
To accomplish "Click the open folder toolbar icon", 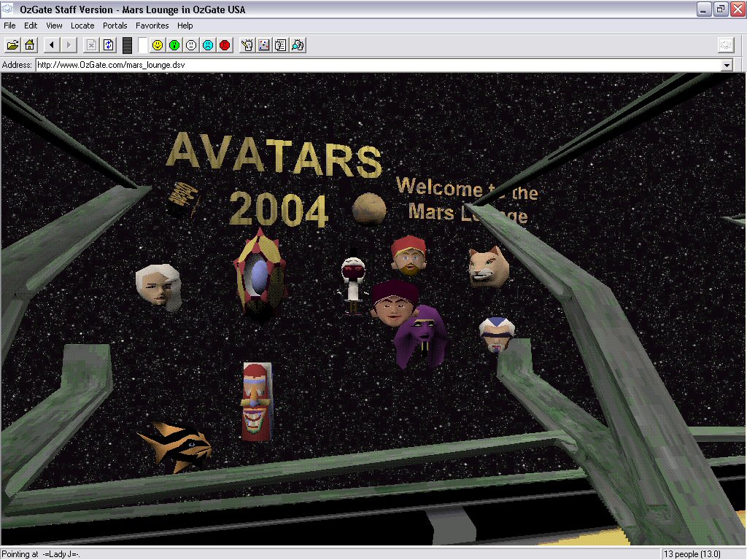I will (x=12, y=45).
